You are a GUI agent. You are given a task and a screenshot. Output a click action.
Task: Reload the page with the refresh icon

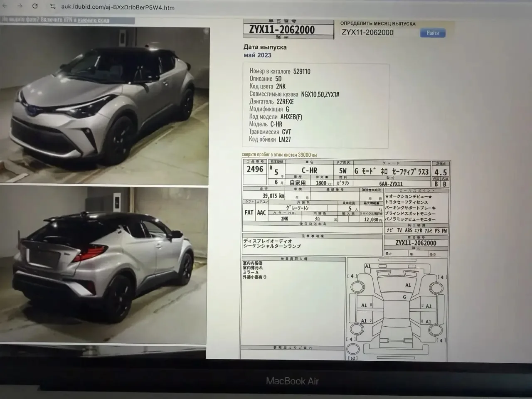[35, 6]
